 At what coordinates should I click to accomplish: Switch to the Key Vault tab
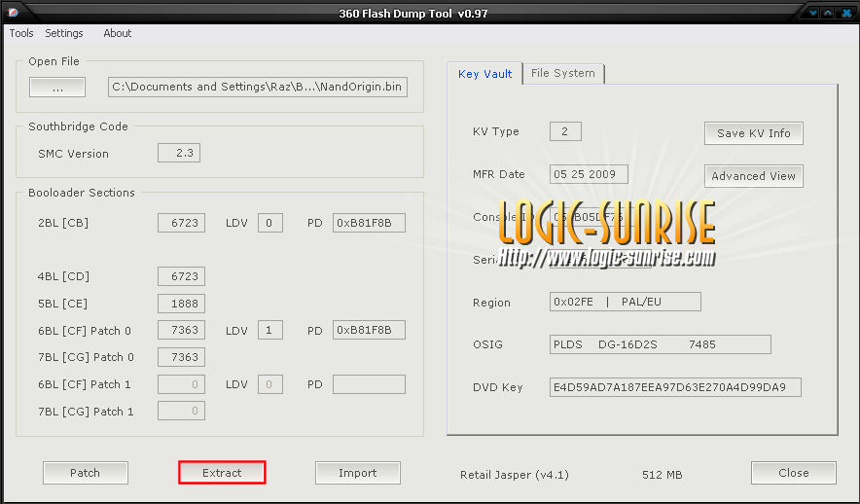pos(484,74)
